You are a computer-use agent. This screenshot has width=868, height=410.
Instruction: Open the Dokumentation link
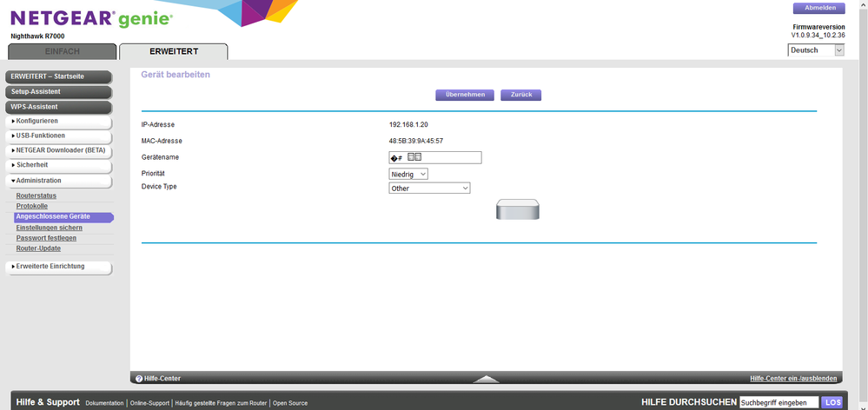click(x=104, y=403)
